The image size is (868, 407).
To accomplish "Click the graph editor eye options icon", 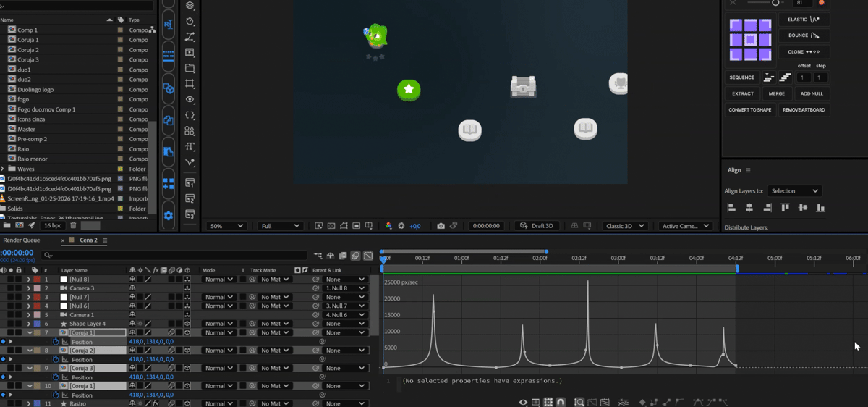I will coord(523,403).
